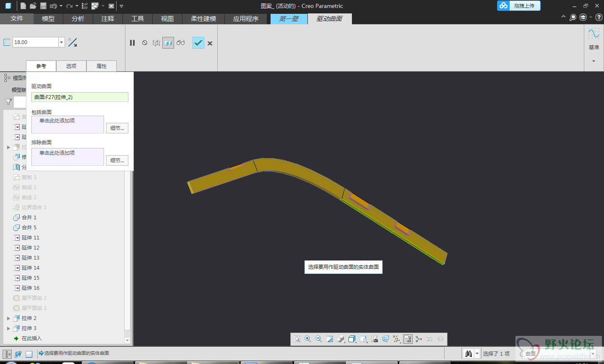Click the Repaint icon in graphics toolbar
This screenshot has width=604, height=364.
[330, 339]
